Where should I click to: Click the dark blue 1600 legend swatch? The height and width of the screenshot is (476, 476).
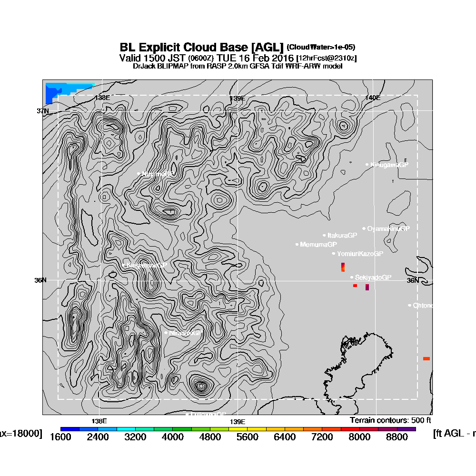[x=70, y=429]
